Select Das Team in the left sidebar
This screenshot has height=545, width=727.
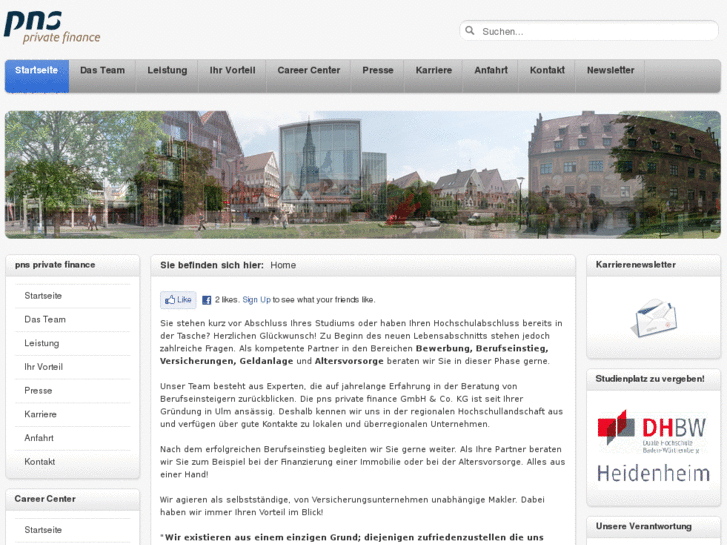(x=72, y=320)
